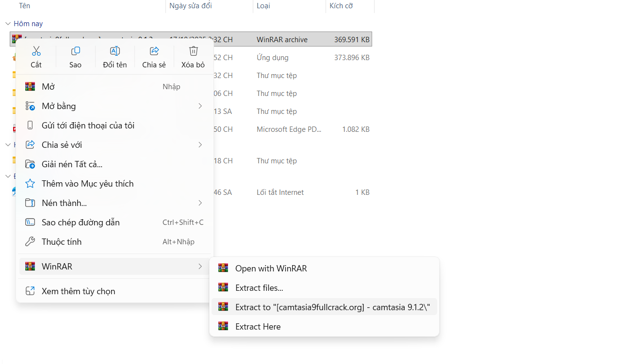Click Gửi tới điện thoại của tôi
Viewport: 639px width, 364px height.
[88, 126]
